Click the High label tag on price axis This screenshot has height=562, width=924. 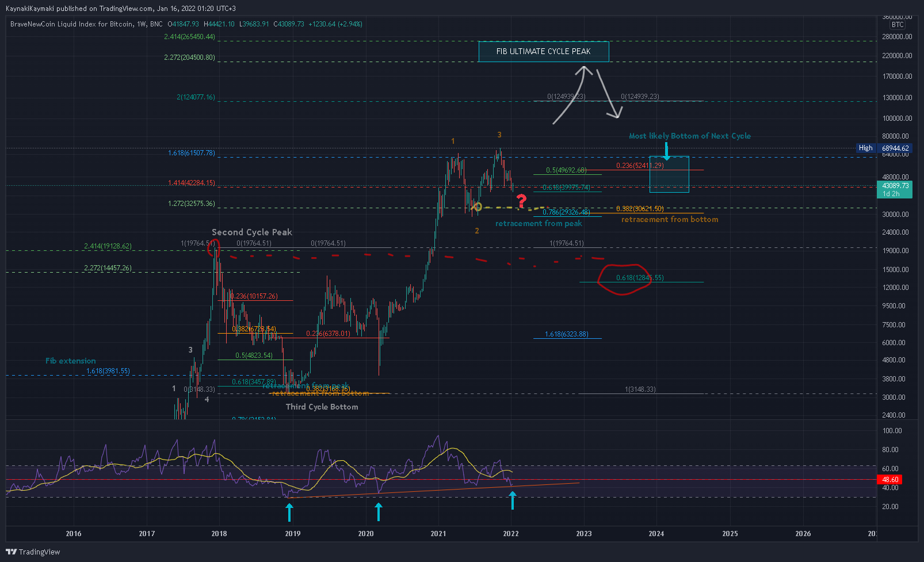point(865,148)
